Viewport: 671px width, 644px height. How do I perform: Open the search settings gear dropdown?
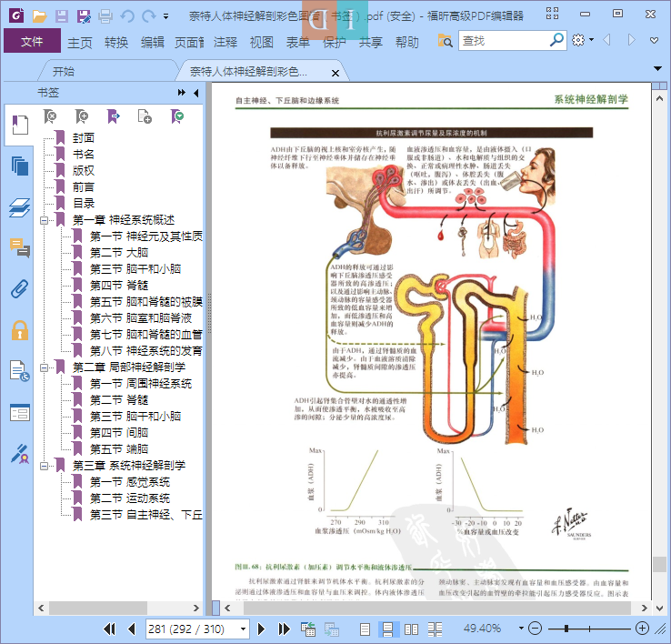pyautogui.click(x=583, y=40)
